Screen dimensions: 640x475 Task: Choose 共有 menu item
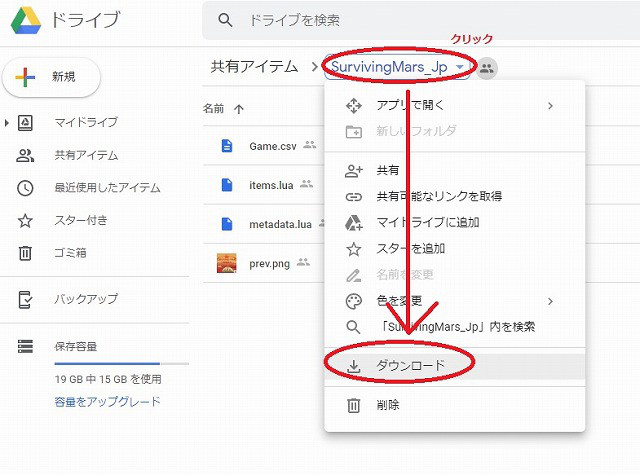pyautogui.click(x=455, y=171)
